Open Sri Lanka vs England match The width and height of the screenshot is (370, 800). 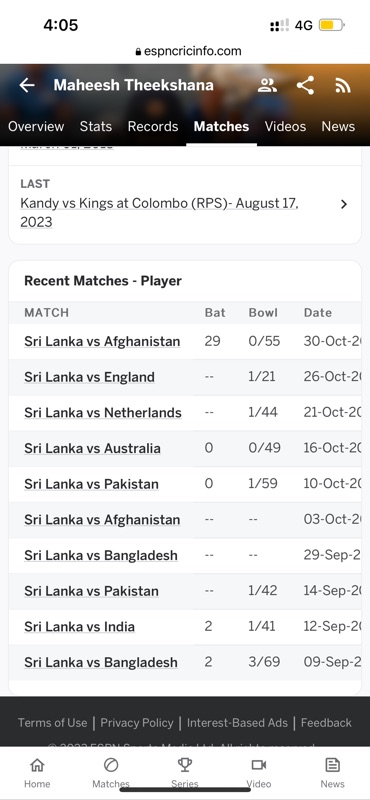click(89, 378)
